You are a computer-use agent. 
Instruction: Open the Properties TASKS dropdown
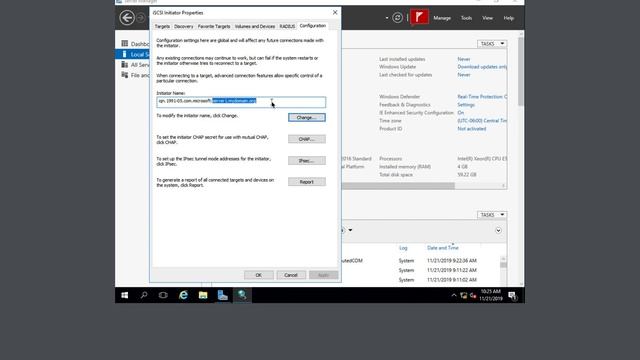click(492, 44)
